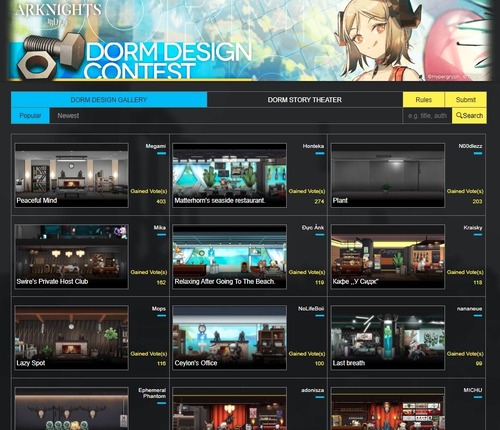Click author name MICHU
The image size is (500, 430).
click(473, 390)
